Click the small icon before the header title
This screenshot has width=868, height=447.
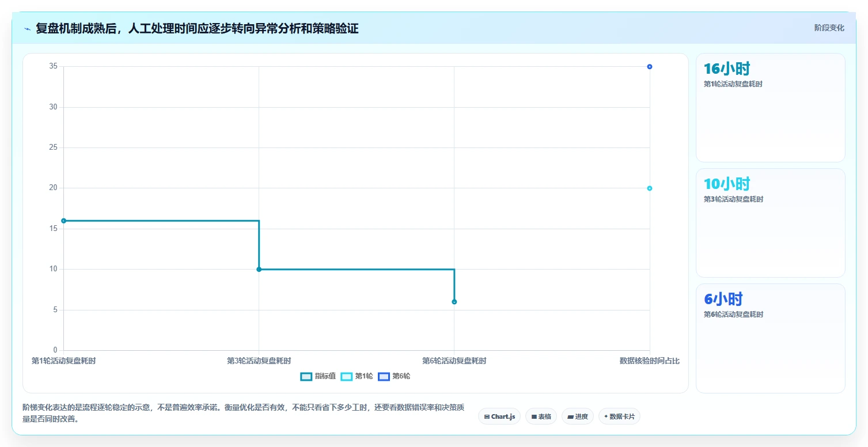coord(28,29)
